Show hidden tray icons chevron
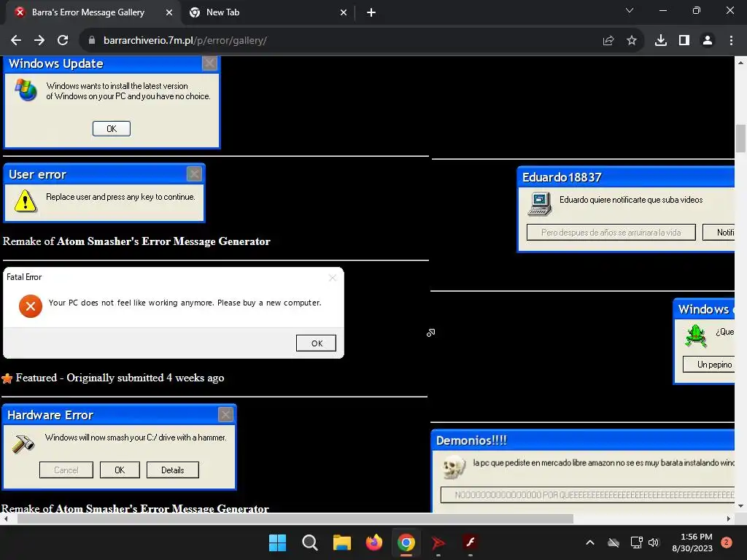 pos(589,542)
